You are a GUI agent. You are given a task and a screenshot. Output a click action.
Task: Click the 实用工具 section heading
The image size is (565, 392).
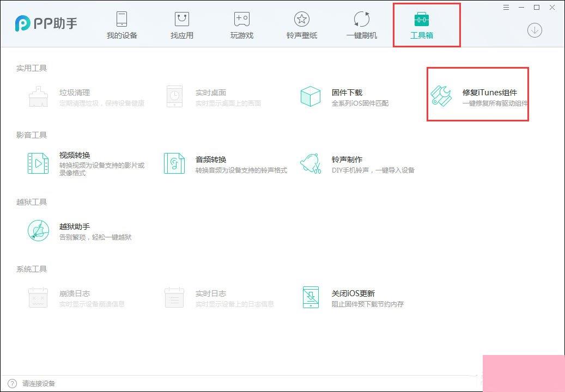pyautogui.click(x=32, y=68)
